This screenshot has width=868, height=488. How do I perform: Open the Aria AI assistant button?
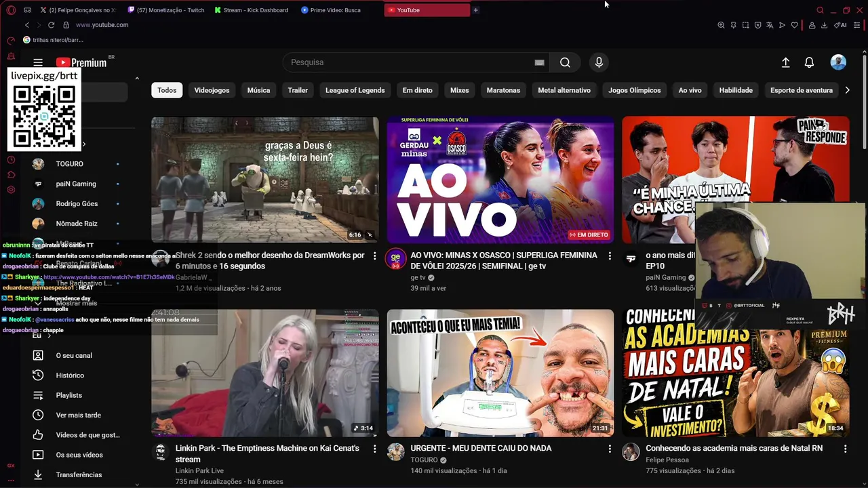[x=840, y=25]
